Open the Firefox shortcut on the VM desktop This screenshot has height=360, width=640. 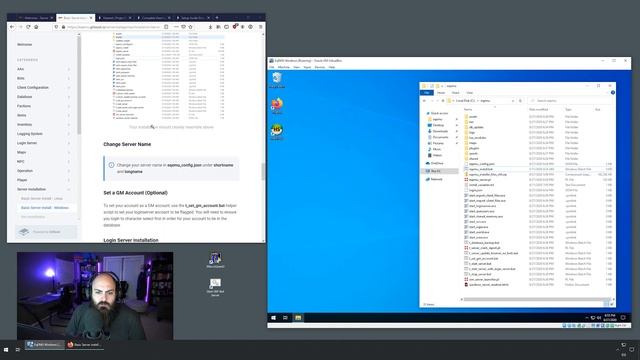(277, 105)
